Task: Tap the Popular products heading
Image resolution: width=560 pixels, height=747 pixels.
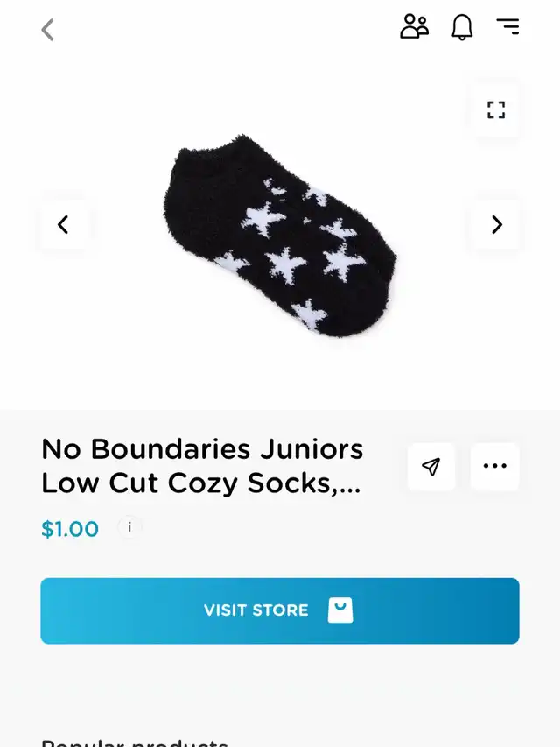Action: (135, 743)
